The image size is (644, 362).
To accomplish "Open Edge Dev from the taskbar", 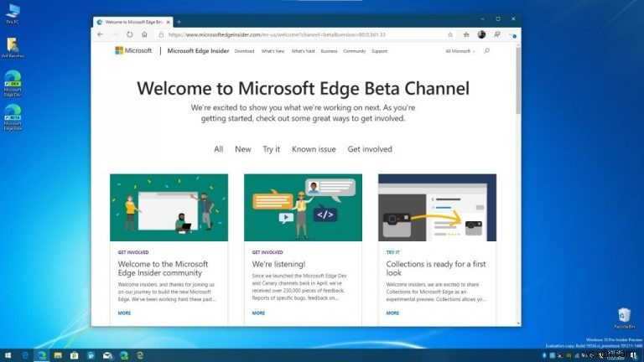I will coord(124,355).
